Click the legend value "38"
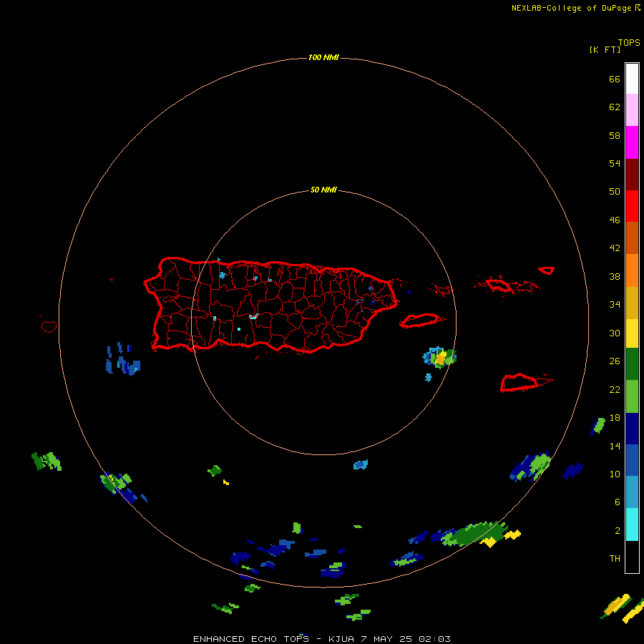 pos(615,276)
